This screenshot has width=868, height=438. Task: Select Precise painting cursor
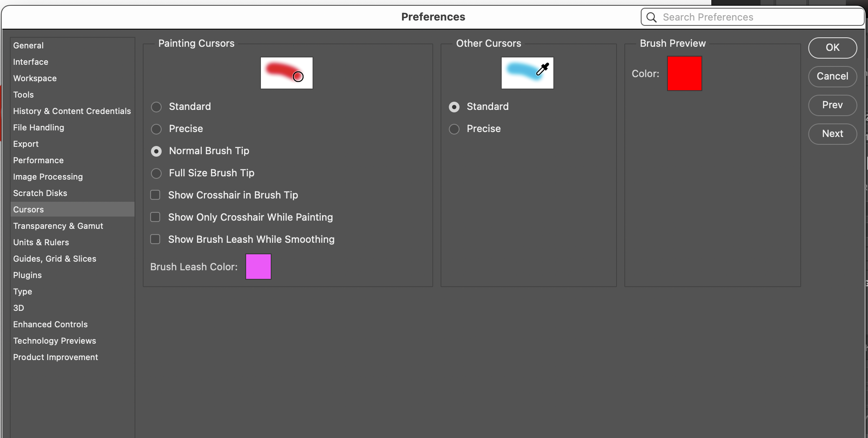tap(156, 129)
